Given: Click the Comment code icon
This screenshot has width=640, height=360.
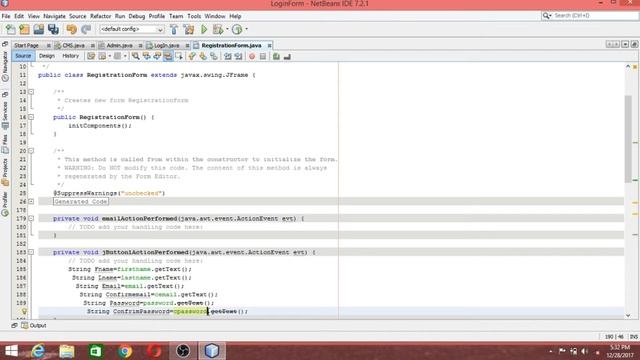Looking at the screenshot, I should [x=276, y=56].
